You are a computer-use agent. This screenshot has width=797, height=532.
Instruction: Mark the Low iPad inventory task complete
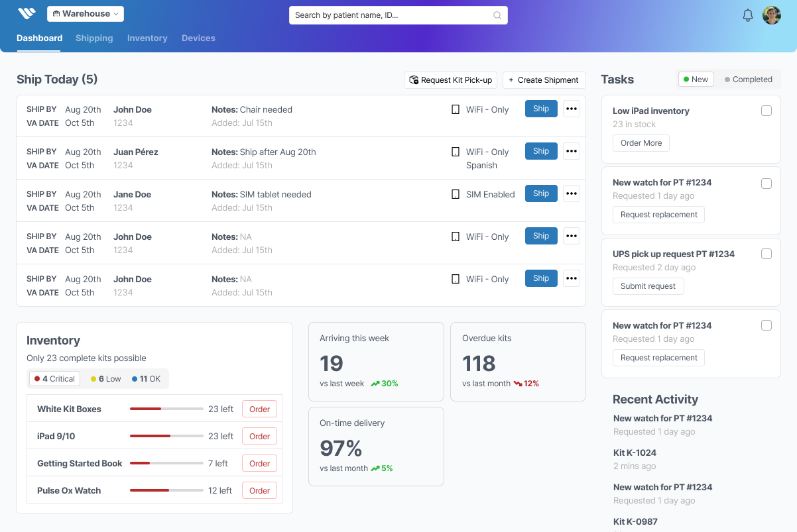(766, 111)
